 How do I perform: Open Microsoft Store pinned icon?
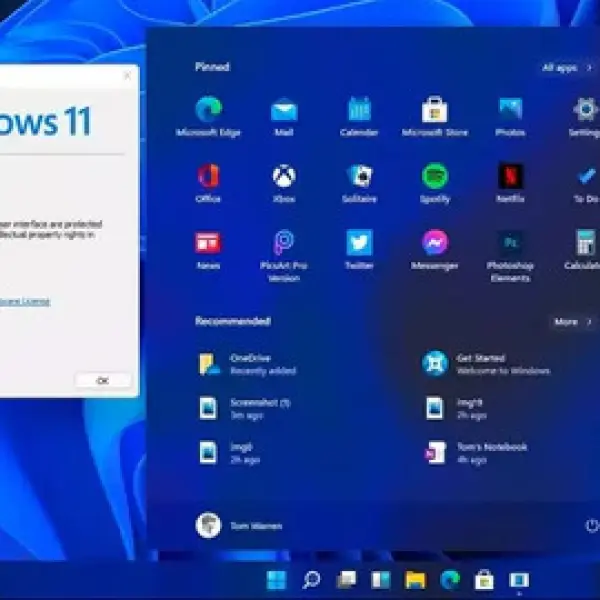point(435,110)
